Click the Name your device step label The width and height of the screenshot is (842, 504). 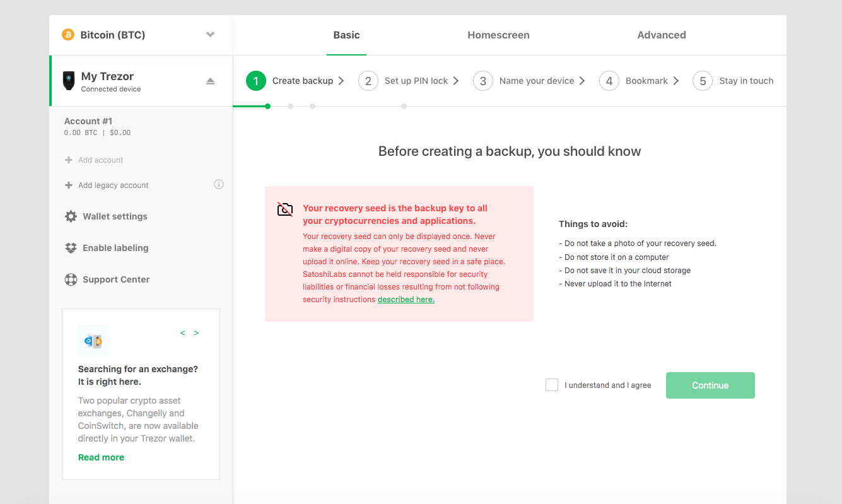537,81
